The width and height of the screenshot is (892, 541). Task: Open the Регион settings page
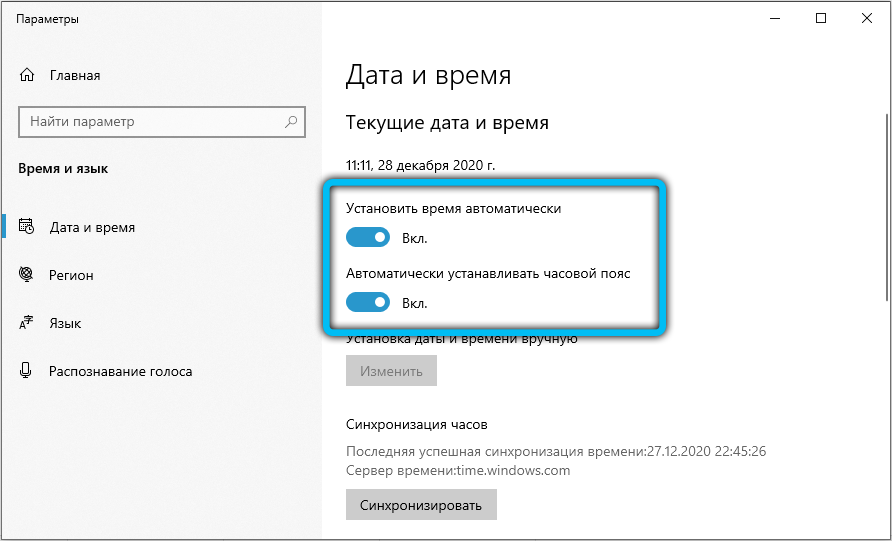(x=71, y=275)
